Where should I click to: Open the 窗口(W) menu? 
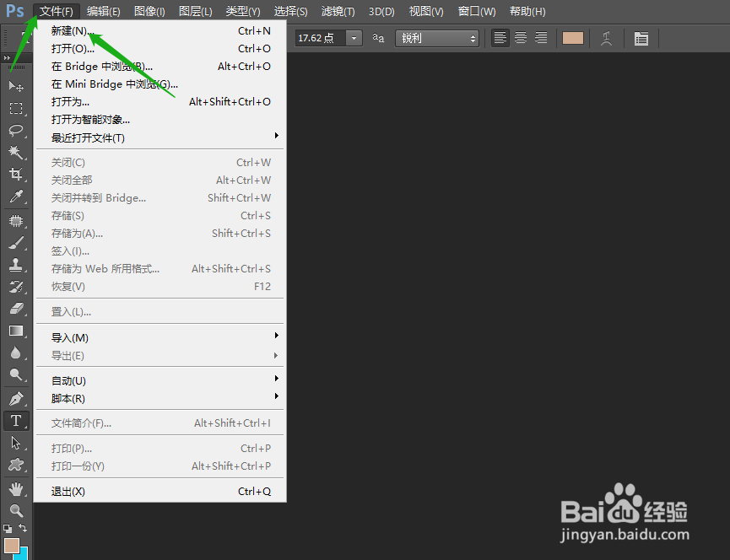(x=477, y=11)
